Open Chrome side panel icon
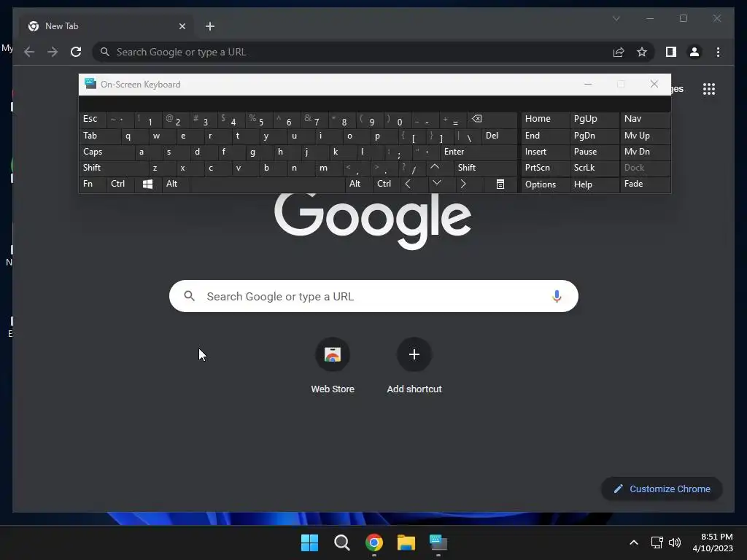The height and width of the screenshot is (560, 747). (671, 52)
